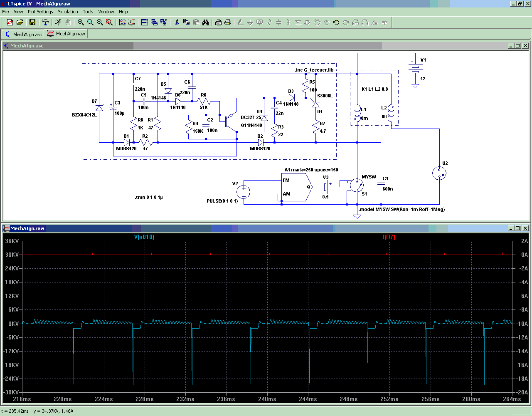Tile windows horizontally using the toolbar icon

pyautogui.click(x=145, y=22)
